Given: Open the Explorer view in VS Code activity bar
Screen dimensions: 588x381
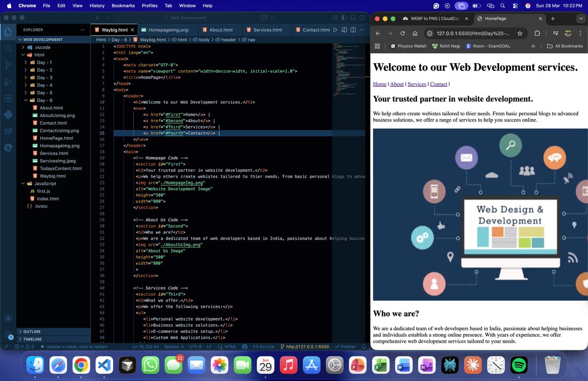Looking at the screenshot, I should [8, 32].
